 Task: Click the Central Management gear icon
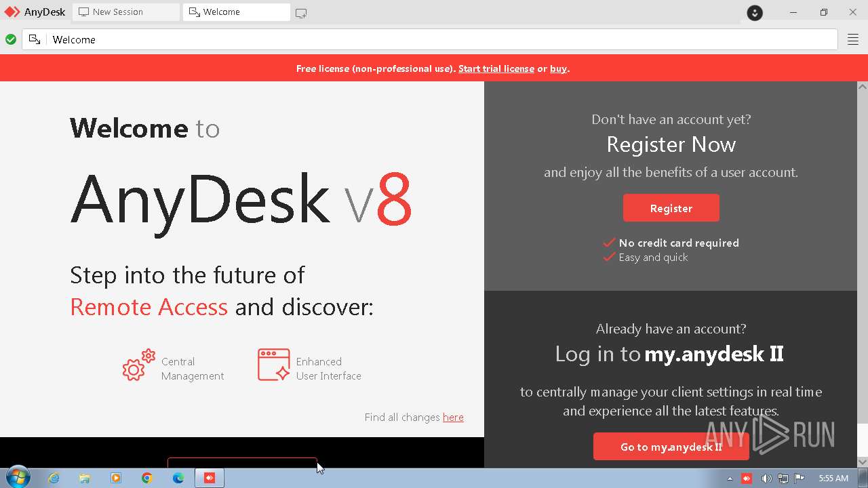pos(139,365)
